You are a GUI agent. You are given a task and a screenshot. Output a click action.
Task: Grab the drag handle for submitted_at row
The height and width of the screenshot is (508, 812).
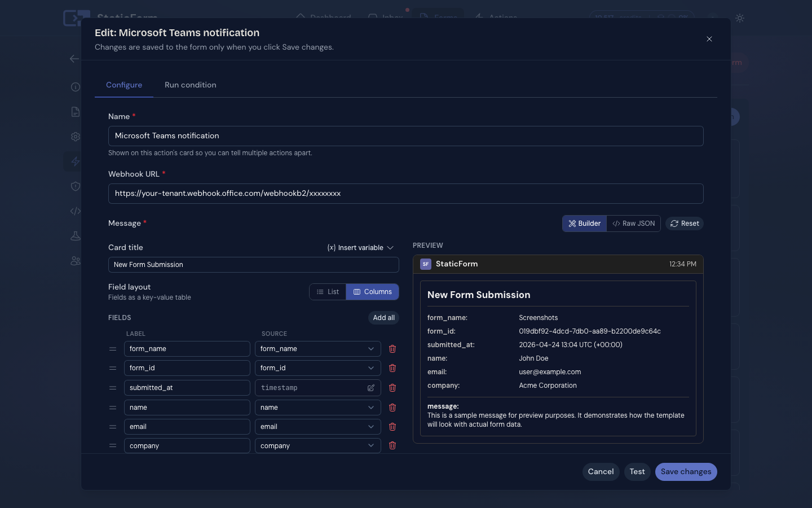(x=113, y=388)
